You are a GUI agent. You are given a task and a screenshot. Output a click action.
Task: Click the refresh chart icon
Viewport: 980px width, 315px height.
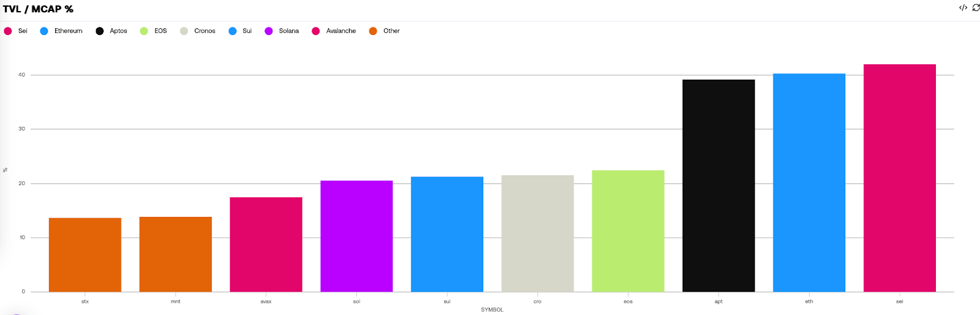click(x=976, y=8)
